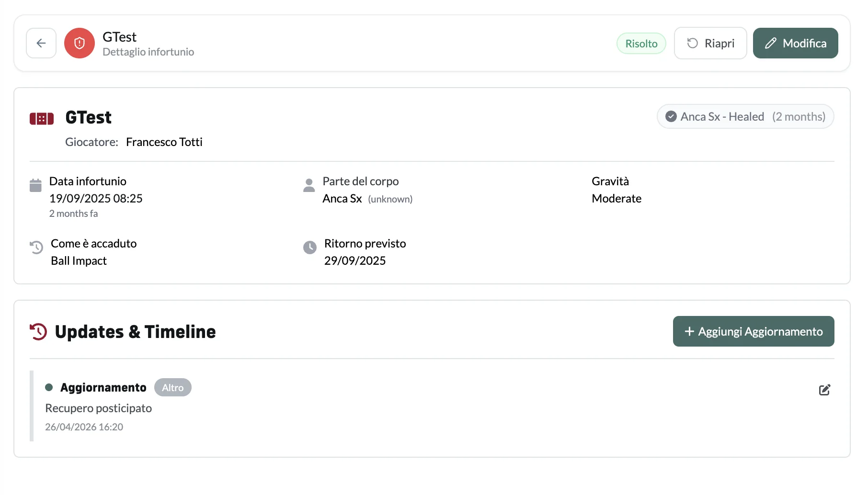Image resolution: width=868 pixels, height=495 pixels.
Task: Click the Recupero posticipato update text
Action: tap(98, 408)
